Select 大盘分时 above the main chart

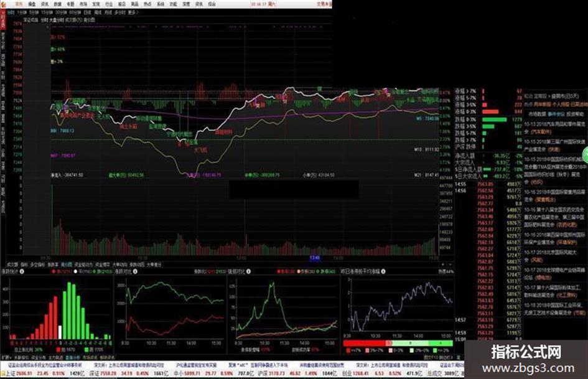click(x=56, y=20)
